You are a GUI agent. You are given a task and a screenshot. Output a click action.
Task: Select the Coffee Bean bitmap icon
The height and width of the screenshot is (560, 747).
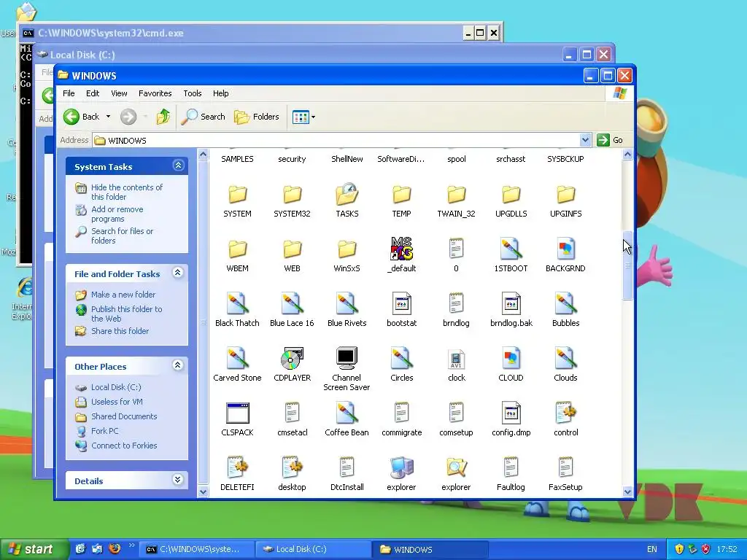pos(347,413)
